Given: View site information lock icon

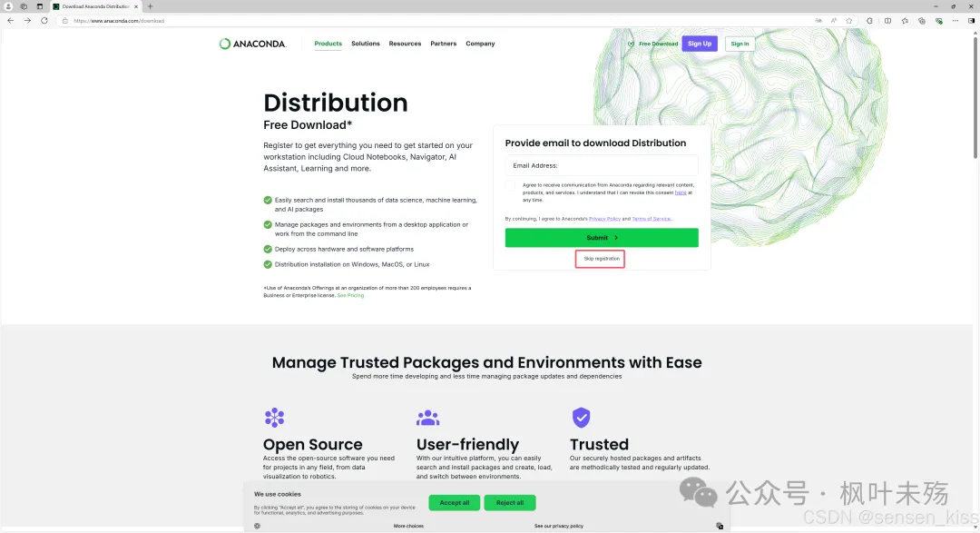Looking at the screenshot, I should click(x=65, y=21).
